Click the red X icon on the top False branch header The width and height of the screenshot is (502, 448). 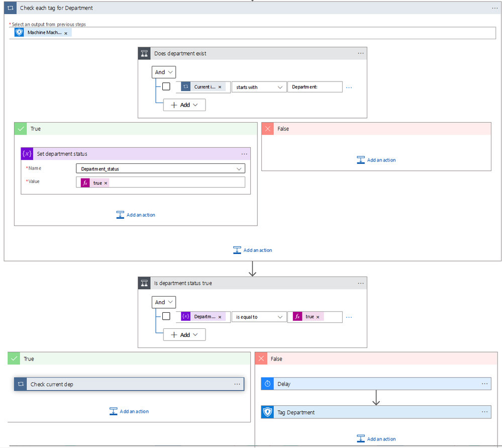coord(267,128)
